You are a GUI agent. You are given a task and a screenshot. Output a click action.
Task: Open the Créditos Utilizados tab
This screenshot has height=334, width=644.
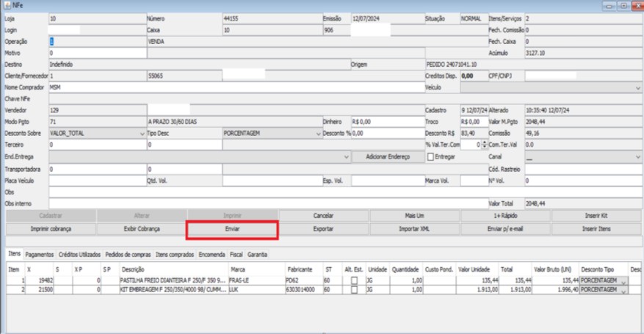coord(79,255)
